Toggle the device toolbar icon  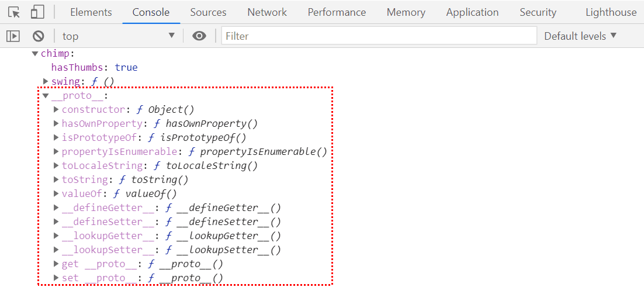(37, 12)
